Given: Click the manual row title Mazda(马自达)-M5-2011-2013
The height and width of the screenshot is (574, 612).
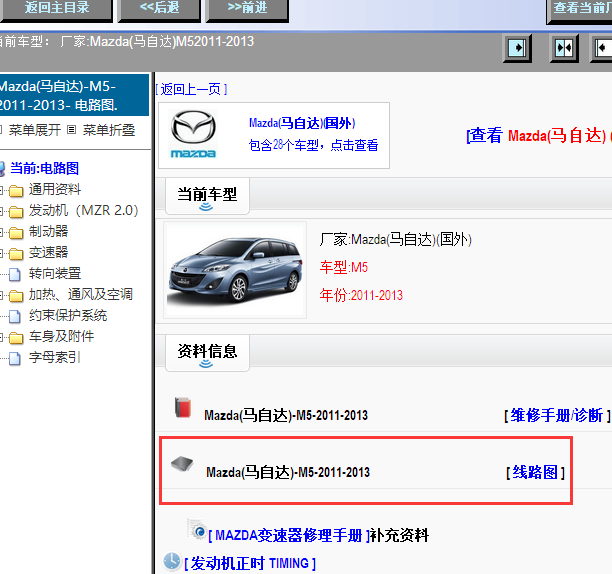Looking at the screenshot, I should coord(286,415).
